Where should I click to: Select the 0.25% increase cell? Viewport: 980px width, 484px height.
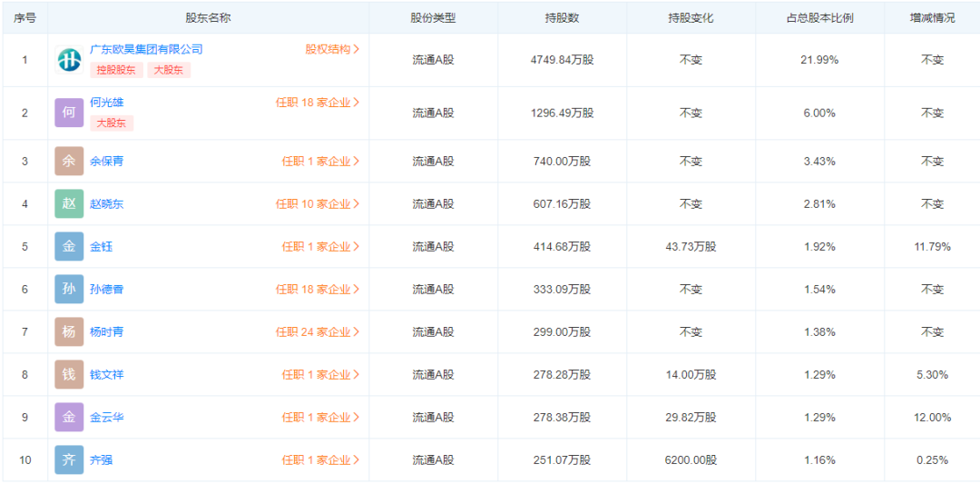(932, 460)
